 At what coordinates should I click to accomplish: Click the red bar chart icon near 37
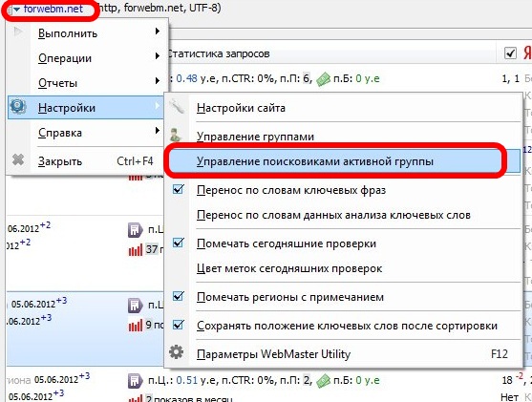click(136, 251)
